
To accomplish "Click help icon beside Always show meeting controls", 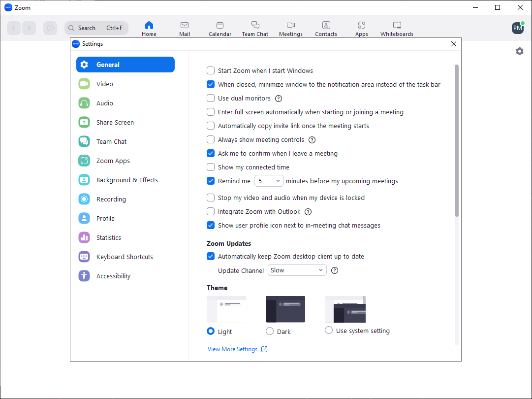I will pos(312,140).
